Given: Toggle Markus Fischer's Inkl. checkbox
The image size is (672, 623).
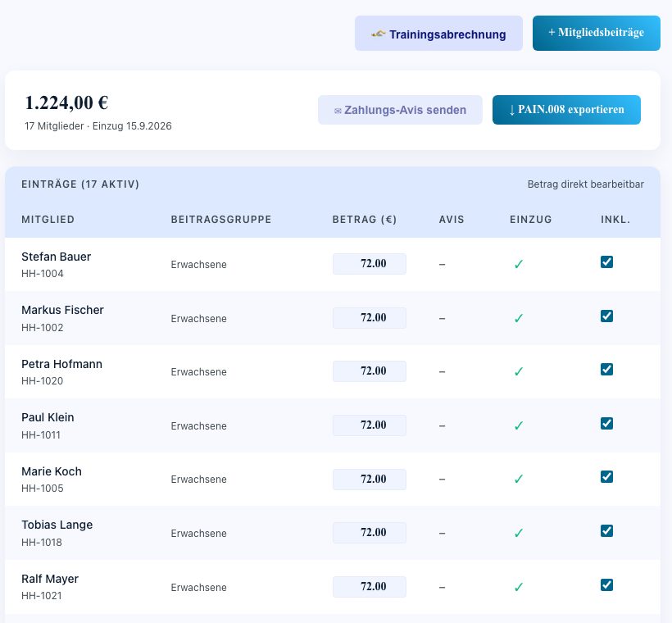Looking at the screenshot, I should pyautogui.click(x=606, y=316).
